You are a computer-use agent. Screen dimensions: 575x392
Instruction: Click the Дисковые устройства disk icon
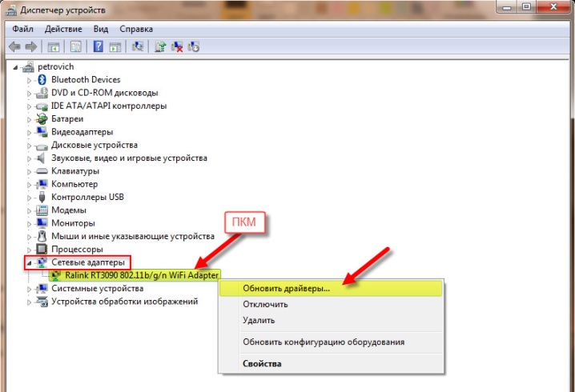(42, 146)
